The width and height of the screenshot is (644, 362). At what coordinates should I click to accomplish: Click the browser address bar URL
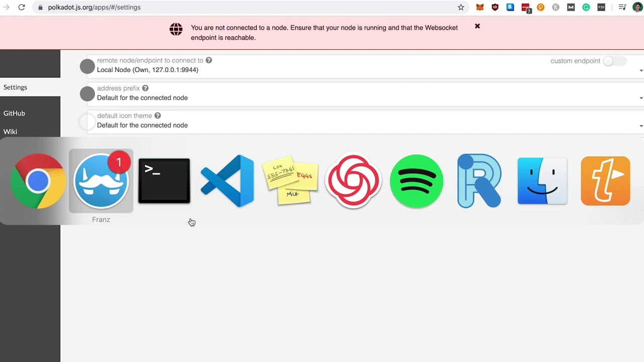pos(94,8)
